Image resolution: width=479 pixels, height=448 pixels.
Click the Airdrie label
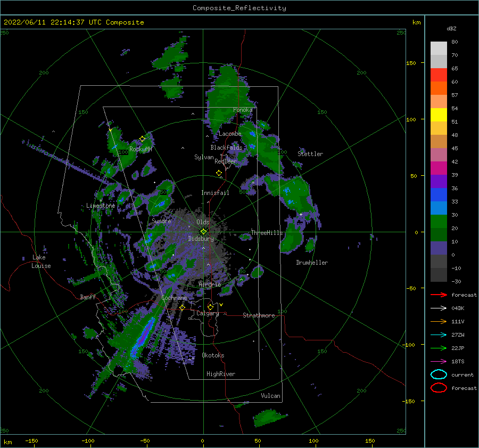210,284
